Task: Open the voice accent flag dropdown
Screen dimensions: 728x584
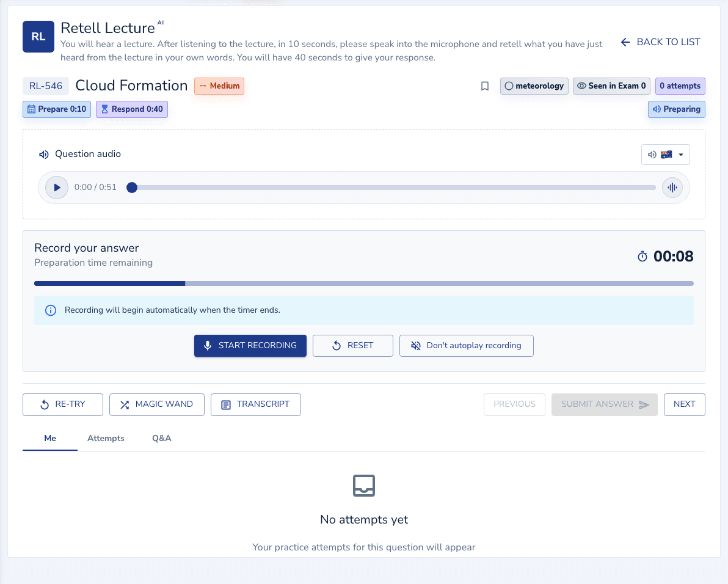Action: point(665,155)
